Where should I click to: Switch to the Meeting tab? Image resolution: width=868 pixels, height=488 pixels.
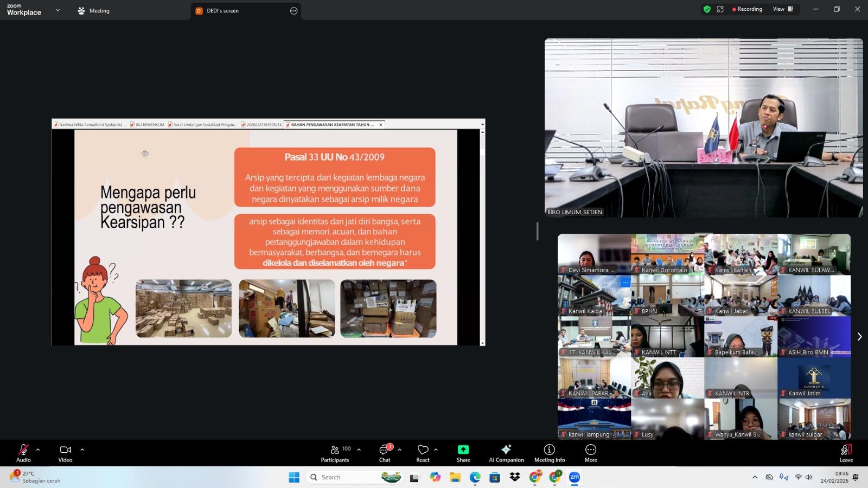click(x=94, y=11)
